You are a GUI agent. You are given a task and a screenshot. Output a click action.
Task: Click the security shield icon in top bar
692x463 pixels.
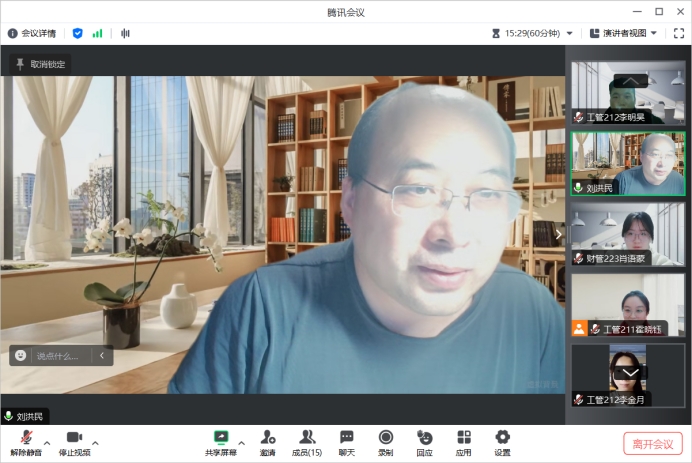(x=77, y=33)
